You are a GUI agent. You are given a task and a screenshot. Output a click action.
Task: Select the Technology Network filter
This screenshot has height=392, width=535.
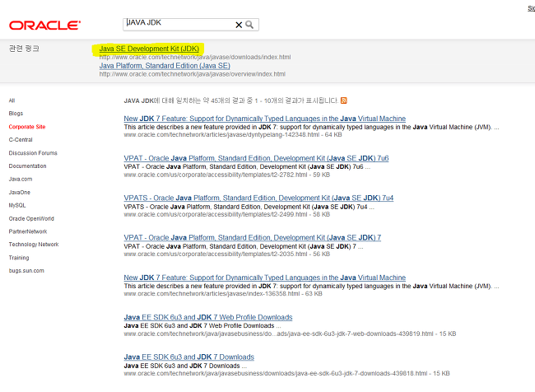tap(34, 245)
